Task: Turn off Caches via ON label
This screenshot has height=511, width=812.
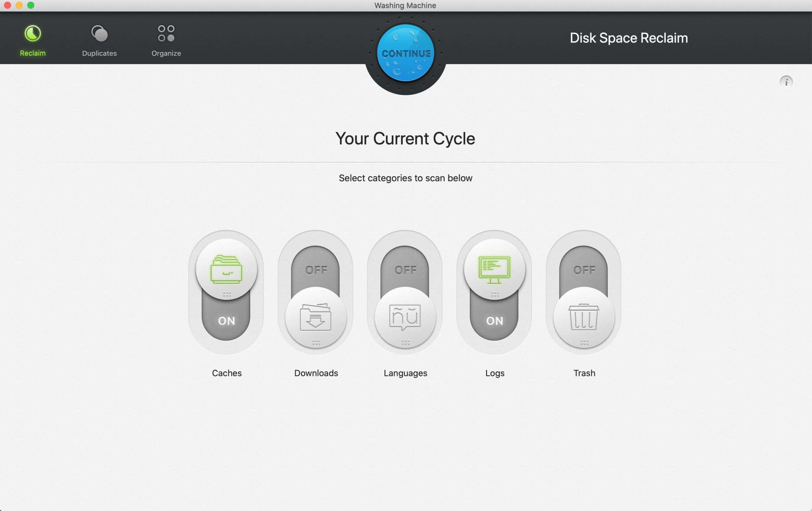Action: tap(226, 320)
